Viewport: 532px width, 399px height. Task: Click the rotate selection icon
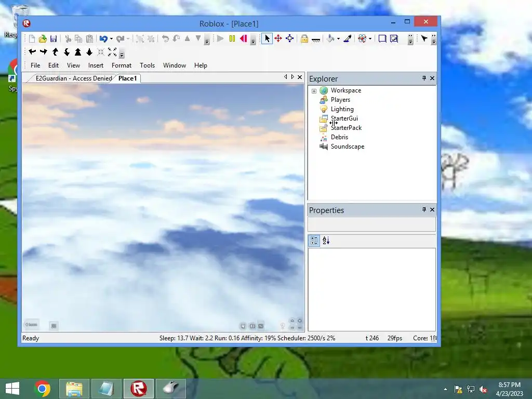[165, 38]
